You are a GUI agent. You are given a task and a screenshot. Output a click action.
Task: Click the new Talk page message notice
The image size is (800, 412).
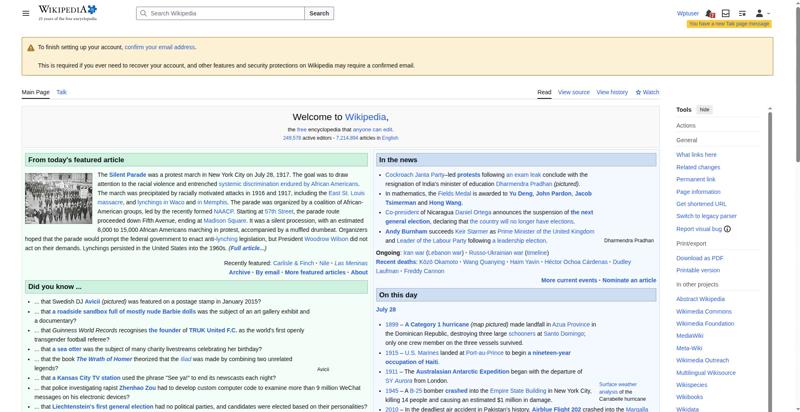[x=729, y=24]
